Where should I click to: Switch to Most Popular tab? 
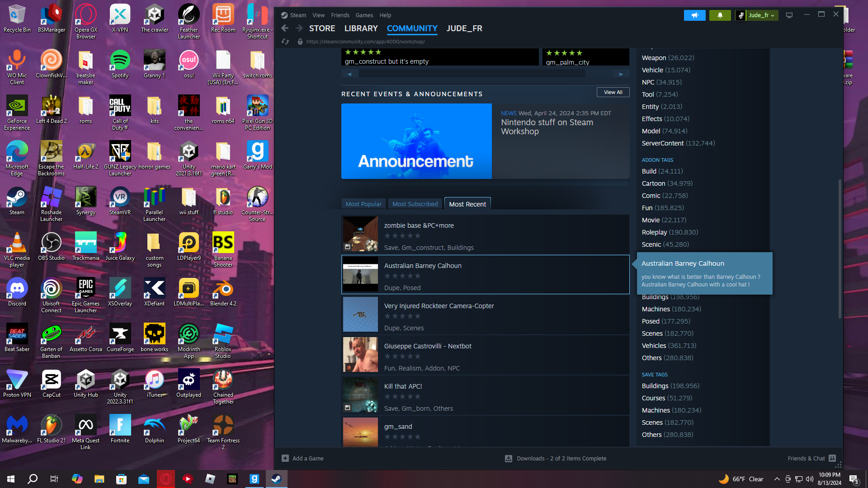click(363, 204)
